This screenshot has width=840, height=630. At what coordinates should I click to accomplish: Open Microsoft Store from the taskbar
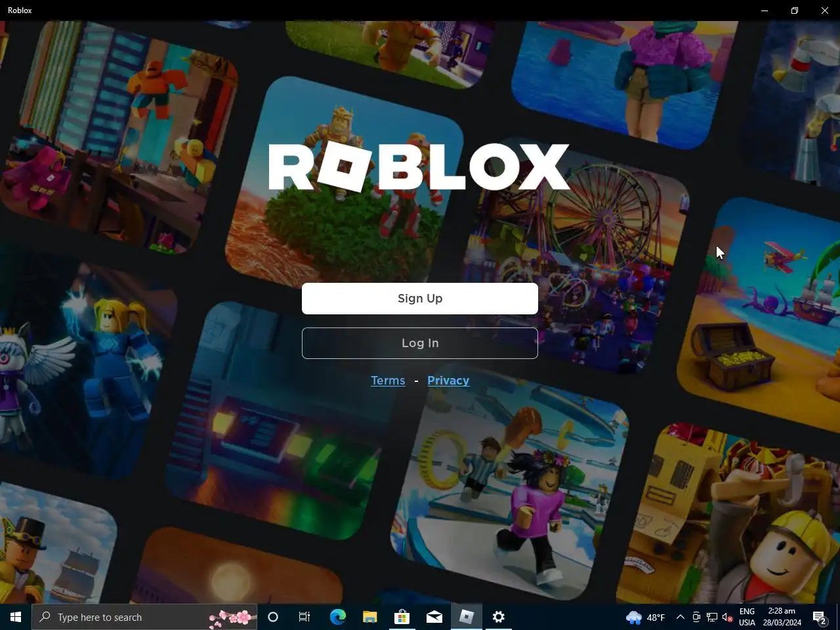click(x=402, y=617)
